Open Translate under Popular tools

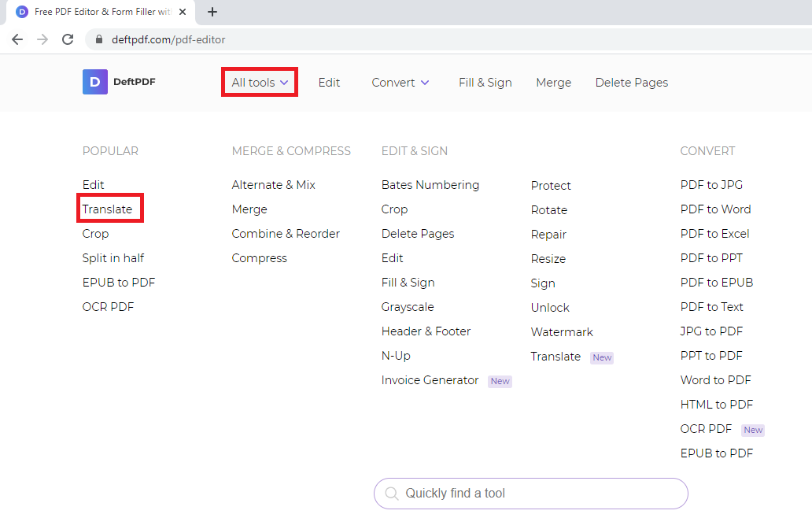coord(108,209)
